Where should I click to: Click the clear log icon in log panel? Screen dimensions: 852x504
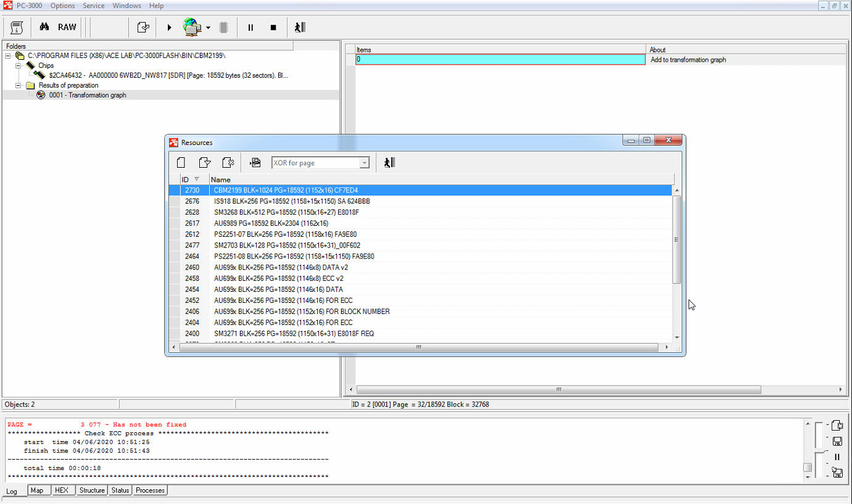(837, 425)
